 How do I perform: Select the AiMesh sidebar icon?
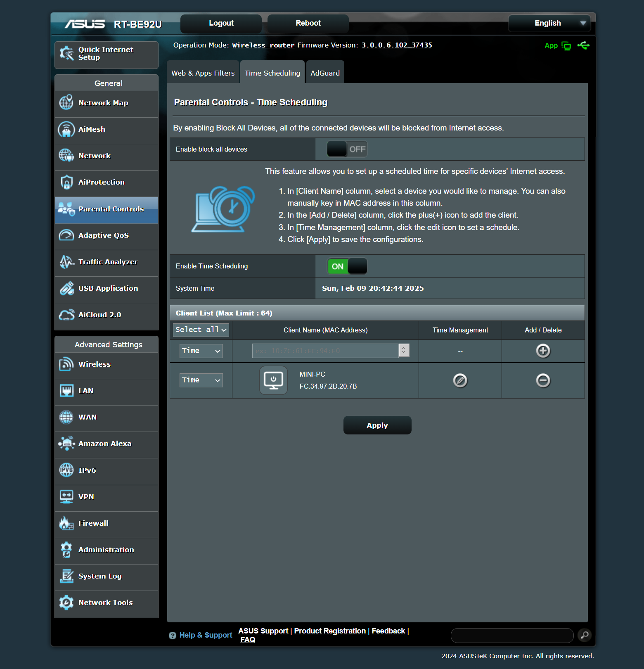pyautogui.click(x=66, y=129)
